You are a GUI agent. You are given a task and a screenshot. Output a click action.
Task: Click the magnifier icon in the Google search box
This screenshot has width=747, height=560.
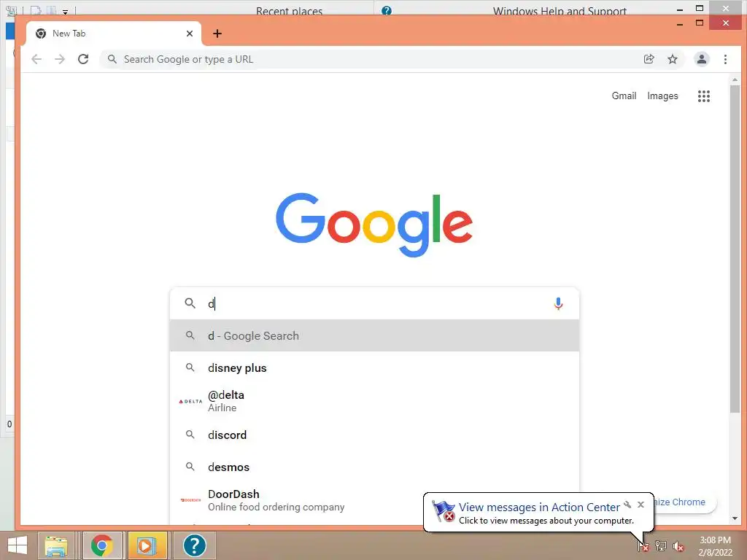[x=190, y=303]
